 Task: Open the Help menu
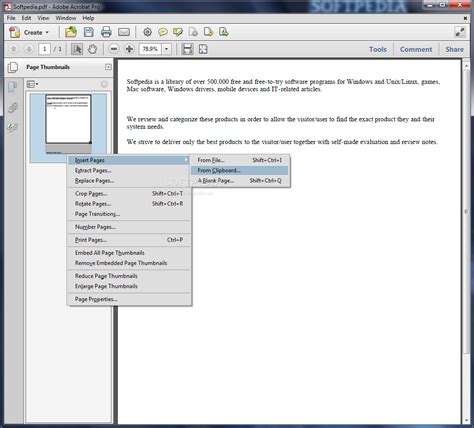(88, 18)
